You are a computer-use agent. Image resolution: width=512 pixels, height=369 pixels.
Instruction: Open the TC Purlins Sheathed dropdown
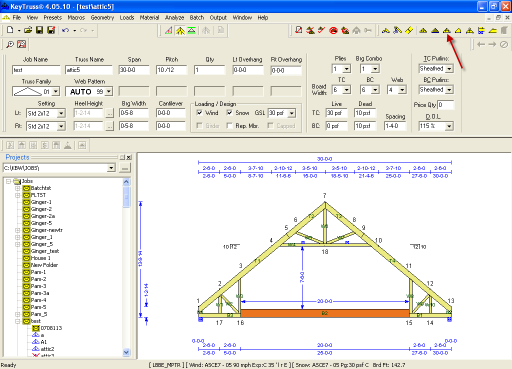[449, 69]
